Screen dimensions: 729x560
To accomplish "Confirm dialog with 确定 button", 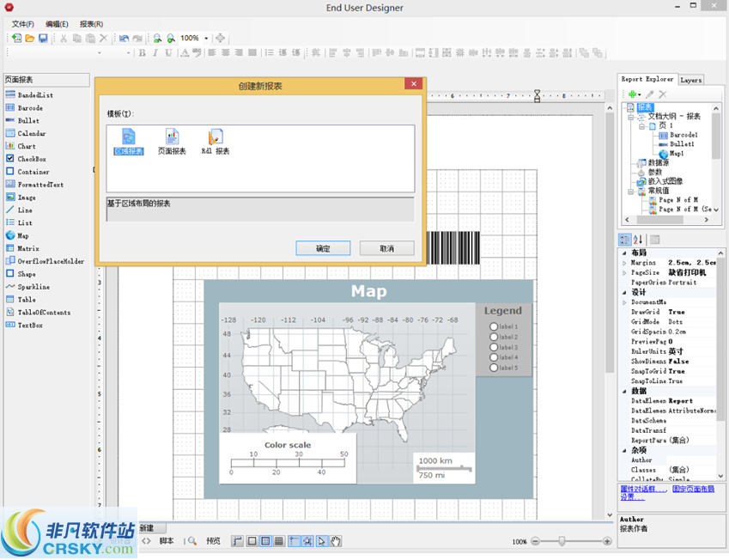I will click(323, 248).
